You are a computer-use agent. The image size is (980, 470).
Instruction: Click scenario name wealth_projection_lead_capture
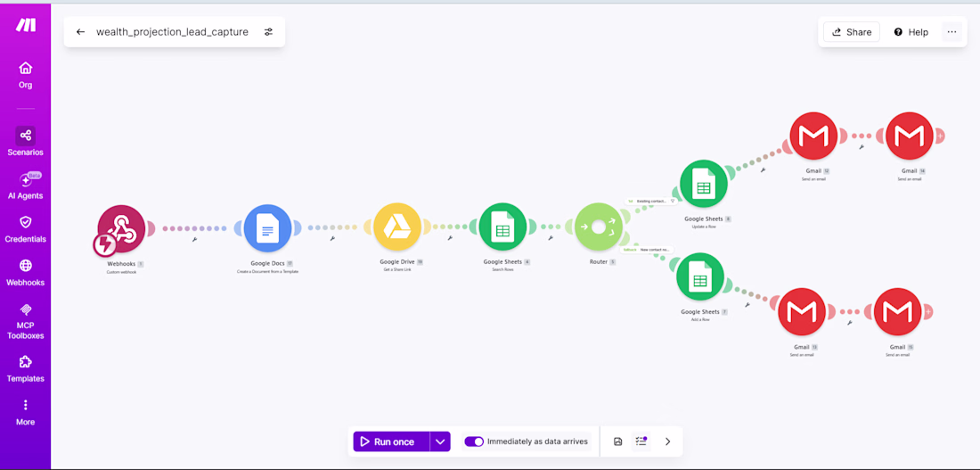coord(172,32)
